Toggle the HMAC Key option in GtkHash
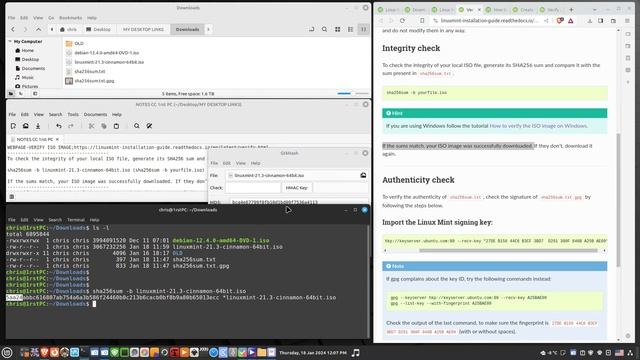640x360 pixels. [297, 188]
